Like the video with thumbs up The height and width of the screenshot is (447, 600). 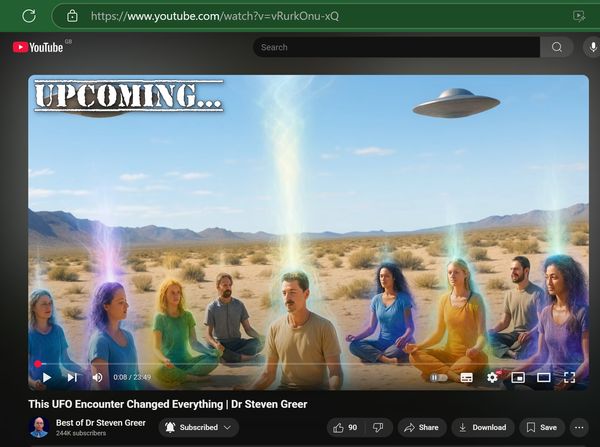tap(345, 427)
